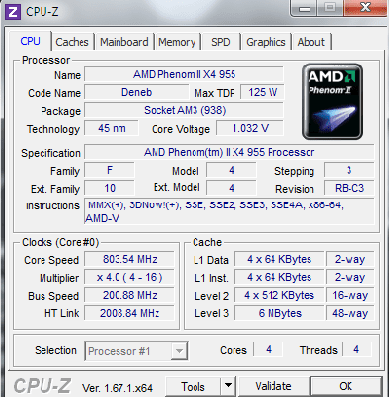Click the L1 Inst. 4 x 64 KBytes value
390x398 pixels.
279,277
